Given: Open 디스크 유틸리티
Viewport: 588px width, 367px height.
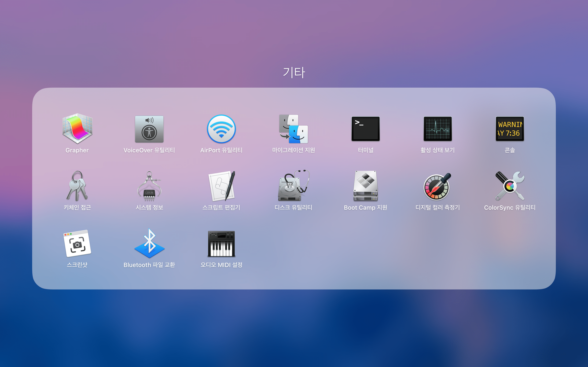Looking at the screenshot, I should pos(294,186).
